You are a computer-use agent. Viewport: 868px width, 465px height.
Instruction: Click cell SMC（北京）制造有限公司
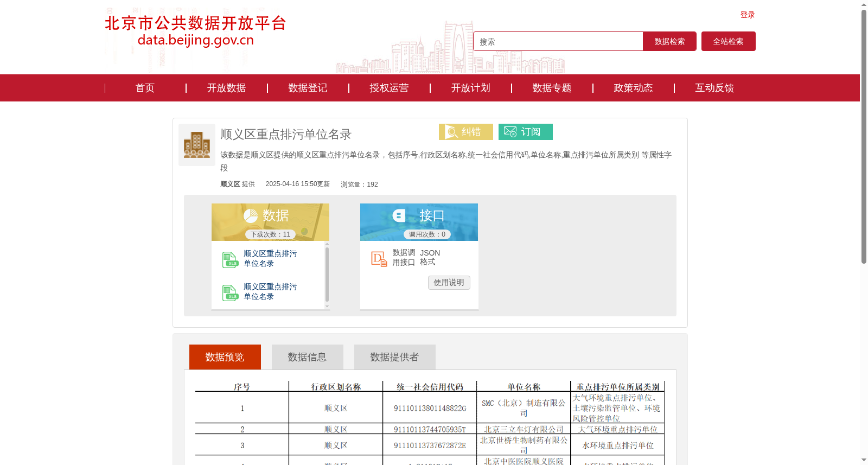point(524,408)
